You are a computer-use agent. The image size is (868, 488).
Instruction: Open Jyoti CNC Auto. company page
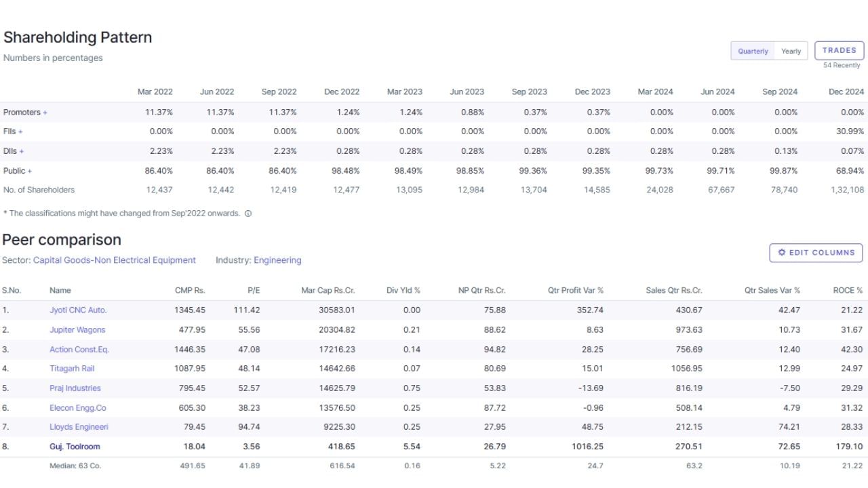pyautogui.click(x=78, y=310)
